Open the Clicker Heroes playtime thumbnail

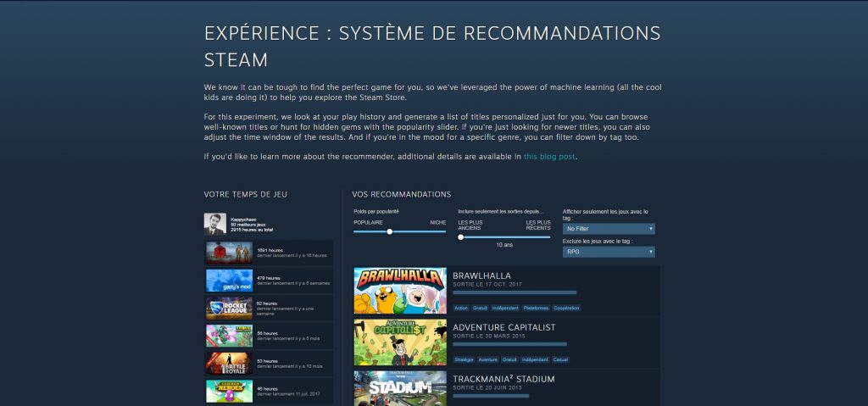tap(229, 391)
